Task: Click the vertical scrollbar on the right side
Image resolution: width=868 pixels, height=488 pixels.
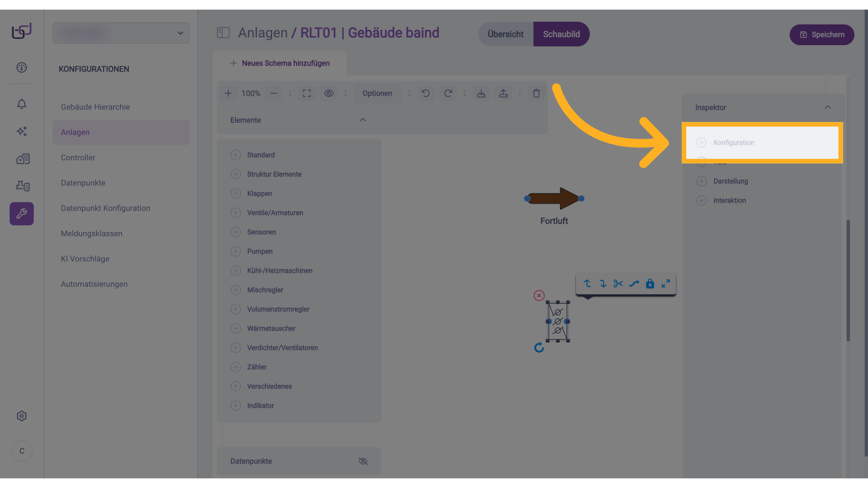Action: [x=848, y=280]
